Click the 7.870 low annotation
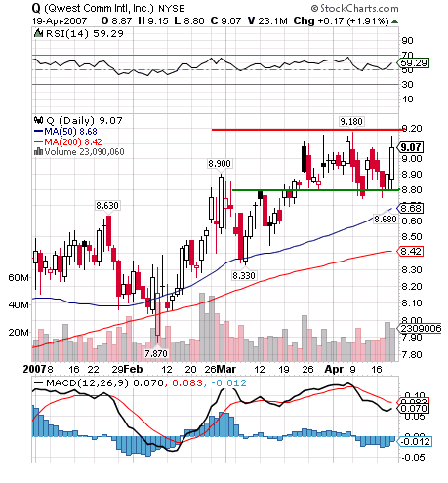The image size is (448, 483). pos(156,353)
